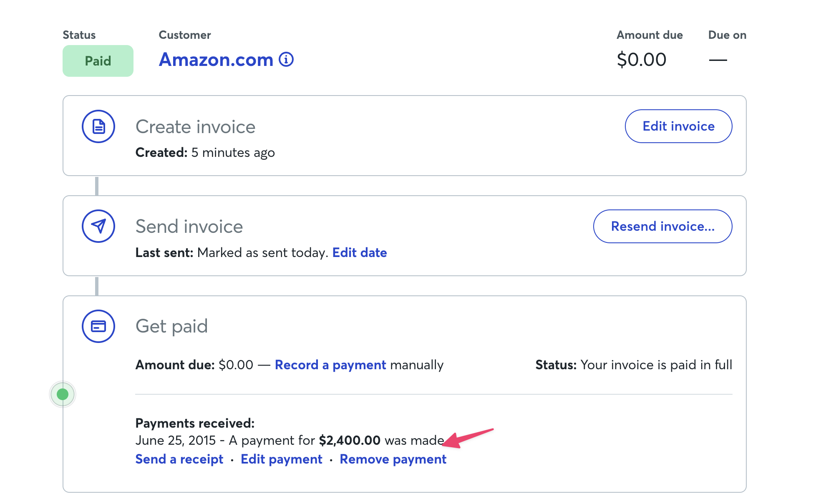836x504 pixels.
Task: Click the Get paid heading
Action: pos(172,326)
